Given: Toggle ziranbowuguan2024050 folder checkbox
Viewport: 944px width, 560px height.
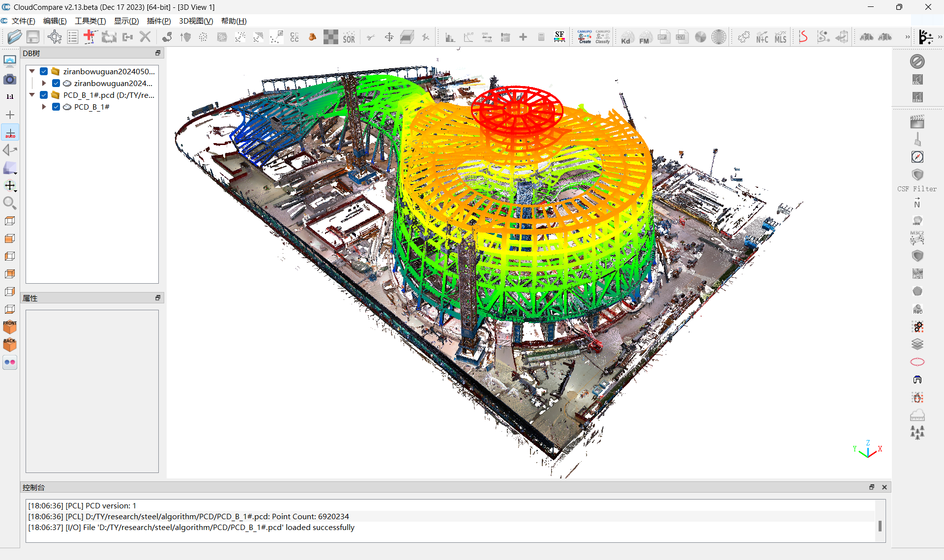Looking at the screenshot, I should coord(44,71).
